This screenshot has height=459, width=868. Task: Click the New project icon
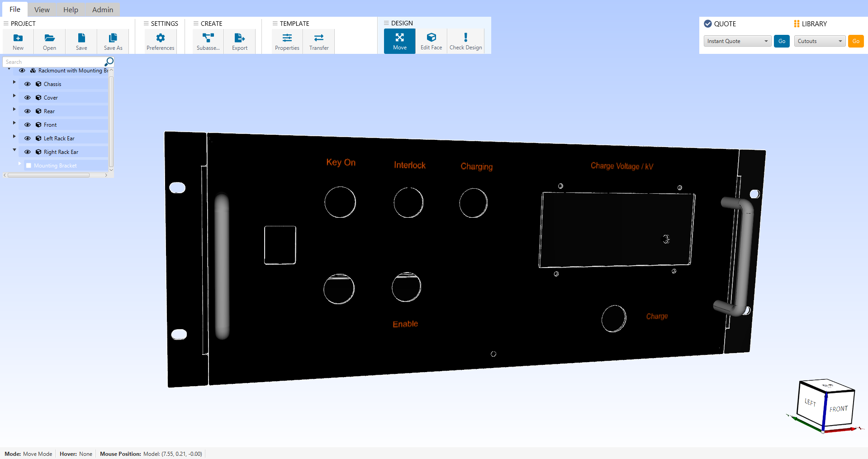18,38
